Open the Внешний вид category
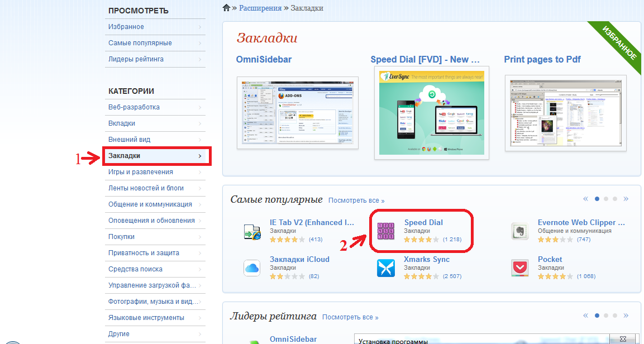This screenshot has width=644, height=344. 155,140
